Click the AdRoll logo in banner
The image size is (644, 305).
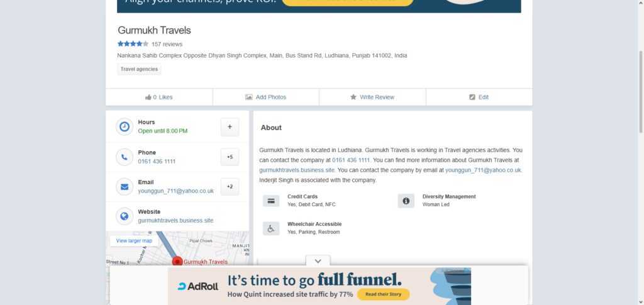(198, 287)
